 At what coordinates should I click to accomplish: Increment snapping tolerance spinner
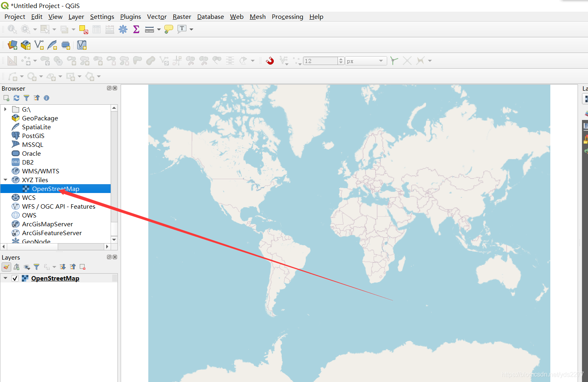point(341,59)
